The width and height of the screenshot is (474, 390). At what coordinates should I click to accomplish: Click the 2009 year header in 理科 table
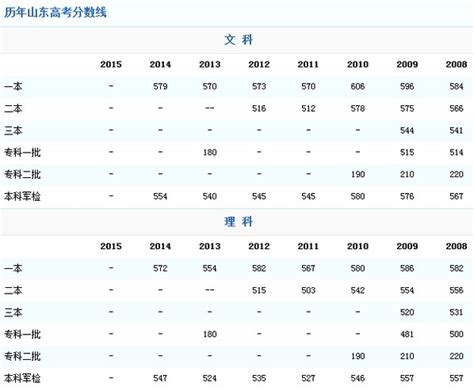tap(407, 246)
